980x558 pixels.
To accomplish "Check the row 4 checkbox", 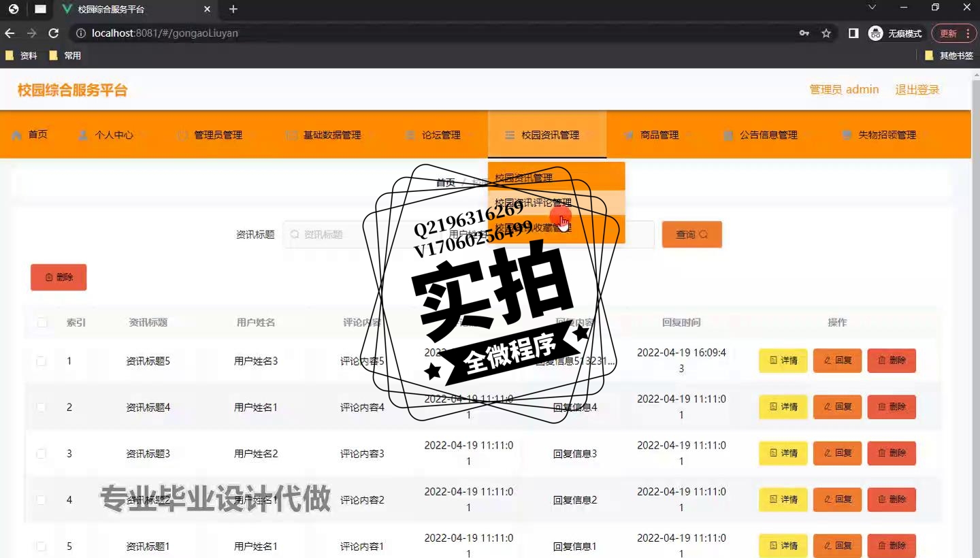I will (x=42, y=500).
